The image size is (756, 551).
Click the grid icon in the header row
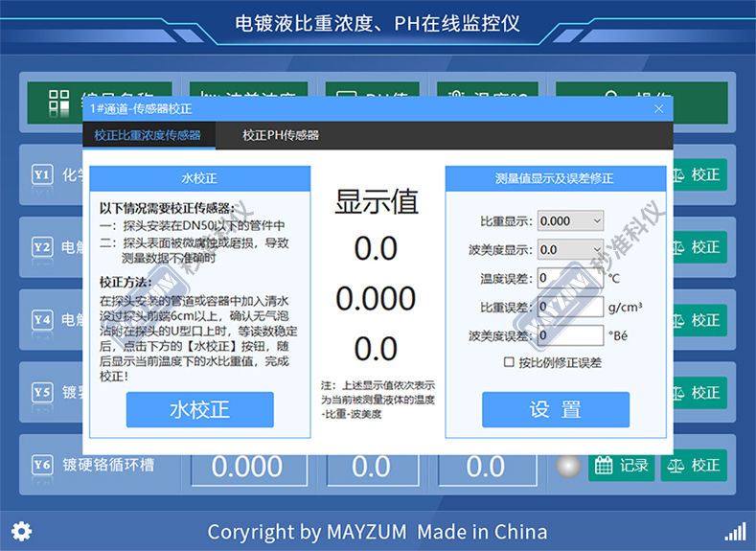tap(59, 102)
